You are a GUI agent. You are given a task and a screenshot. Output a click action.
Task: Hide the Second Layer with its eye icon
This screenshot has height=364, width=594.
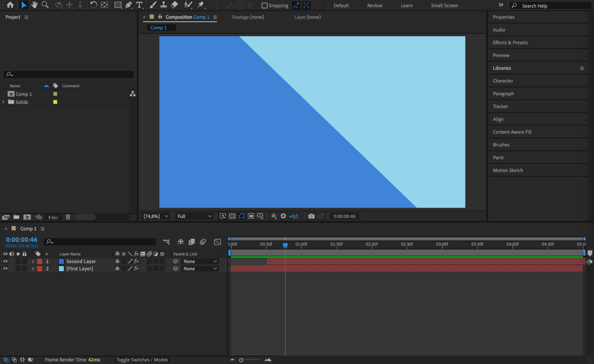click(x=5, y=261)
